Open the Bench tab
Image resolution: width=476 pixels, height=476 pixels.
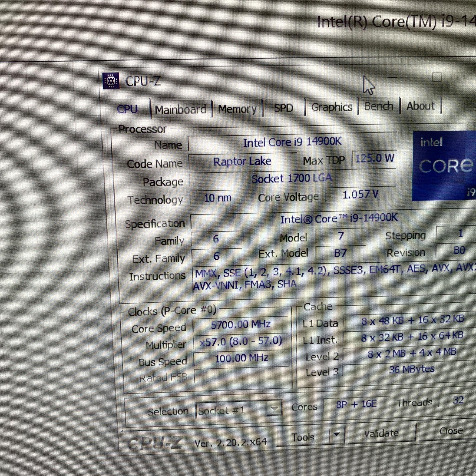point(379,106)
